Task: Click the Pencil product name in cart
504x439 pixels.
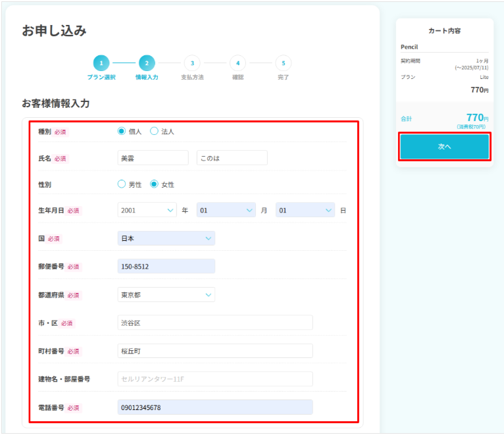Action: click(x=409, y=47)
